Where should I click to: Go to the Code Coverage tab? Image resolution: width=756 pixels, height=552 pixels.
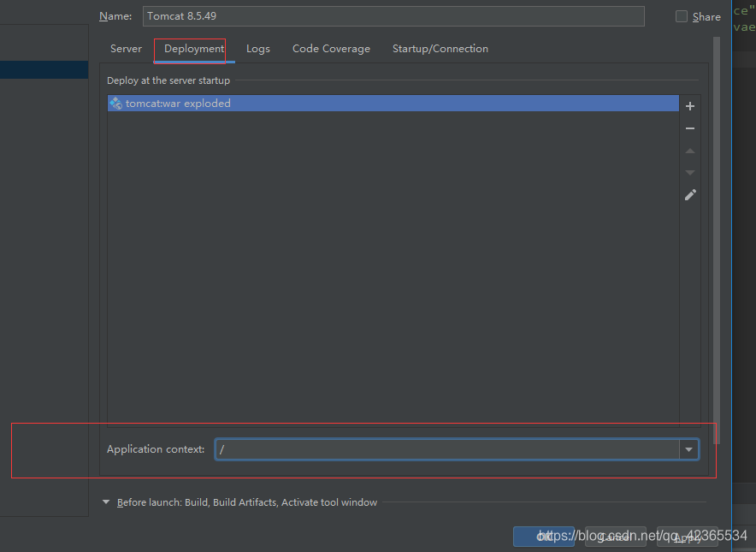tap(331, 49)
